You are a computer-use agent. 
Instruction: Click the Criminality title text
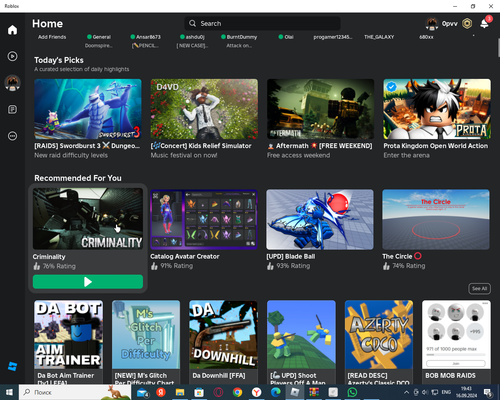(49, 257)
